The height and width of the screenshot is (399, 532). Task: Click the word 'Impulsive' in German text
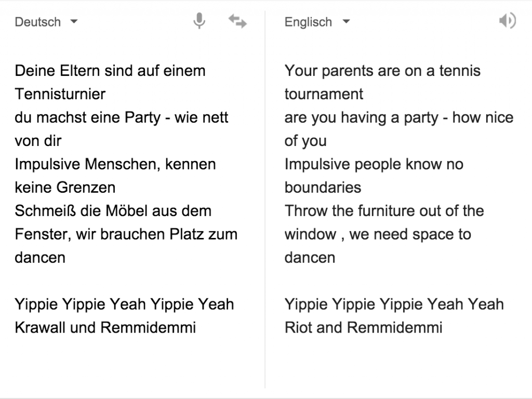tap(47, 164)
